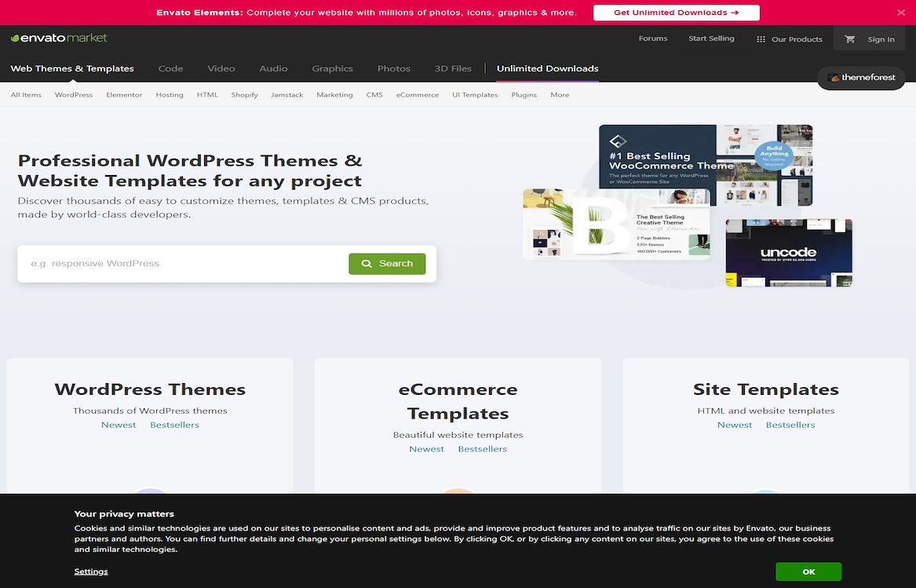Accept cookies with OK button
This screenshot has height=588, width=916.
click(808, 572)
